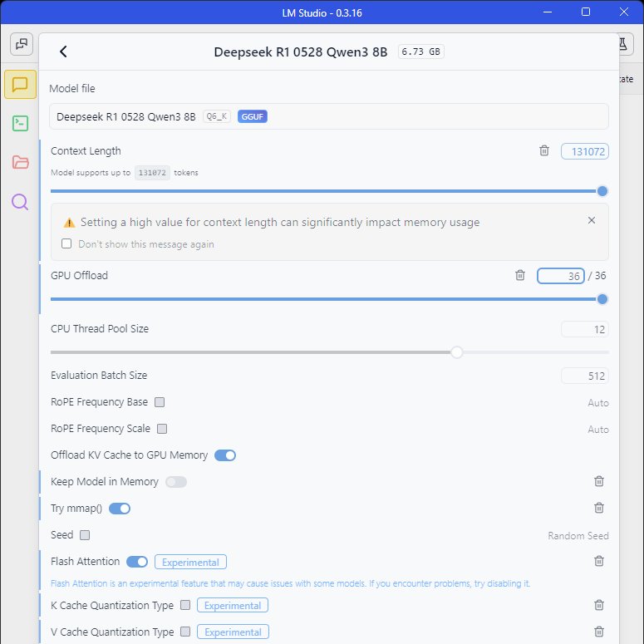
Task: Enable the Seed checkbox
Action: pos(85,535)
